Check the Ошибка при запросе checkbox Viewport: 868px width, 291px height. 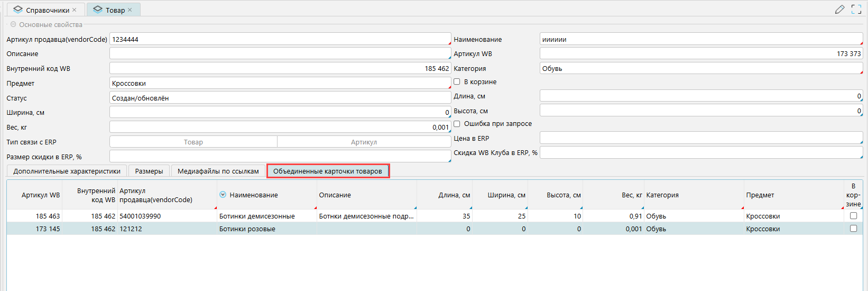457,124
